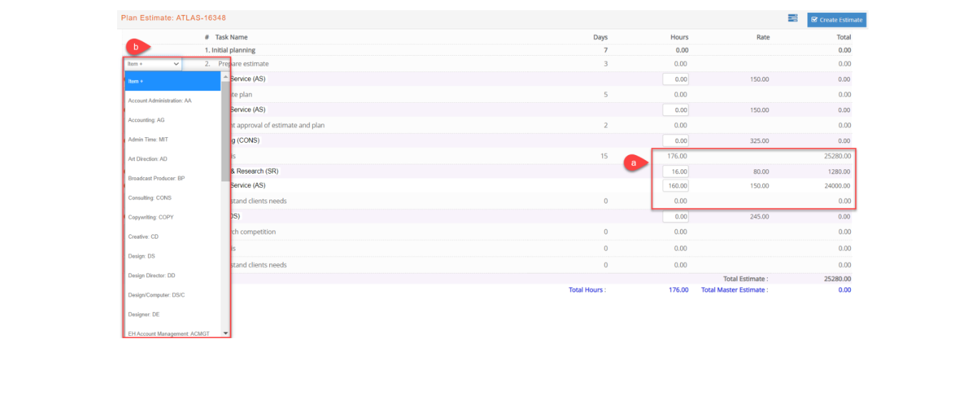
Task: Click the Days column header
Action: coord(601,37)
